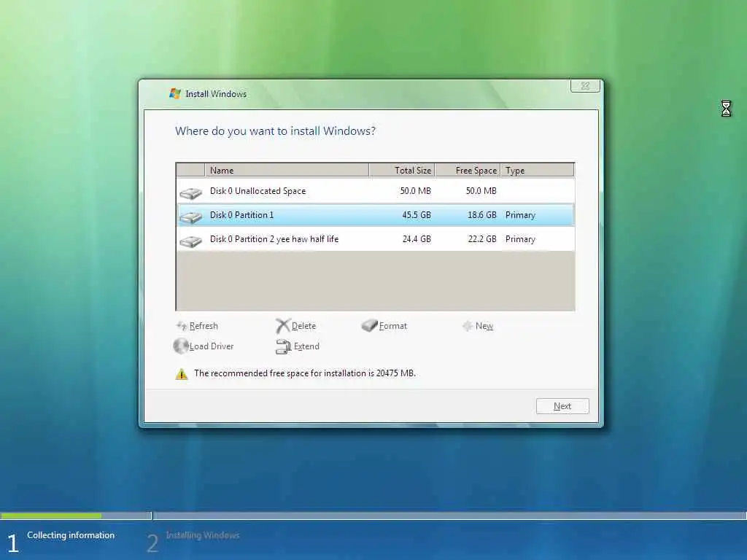The width and height of the screenshot is (747, 560).
Task: Click the yellow warning triangle icon
Action: pyautogui.click(x=182, y=374)
